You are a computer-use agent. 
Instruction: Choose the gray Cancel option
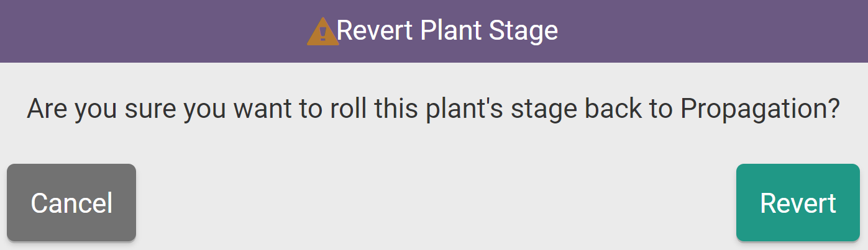pyautogui.click(x=71, y=203)
